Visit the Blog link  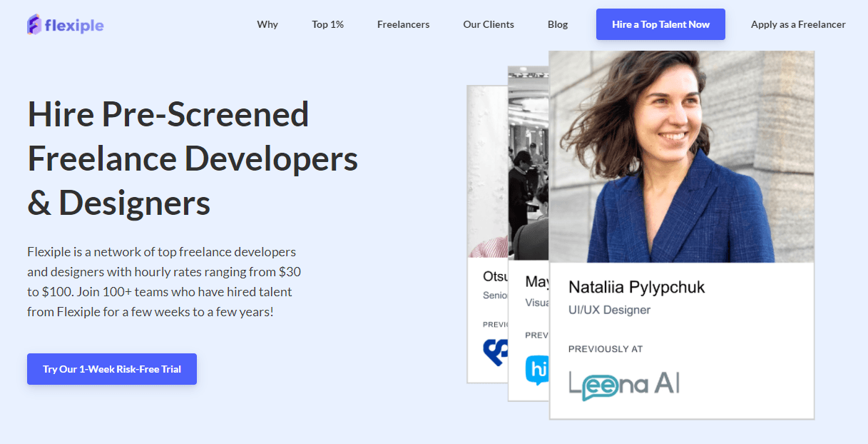click(x=558, y=24)
